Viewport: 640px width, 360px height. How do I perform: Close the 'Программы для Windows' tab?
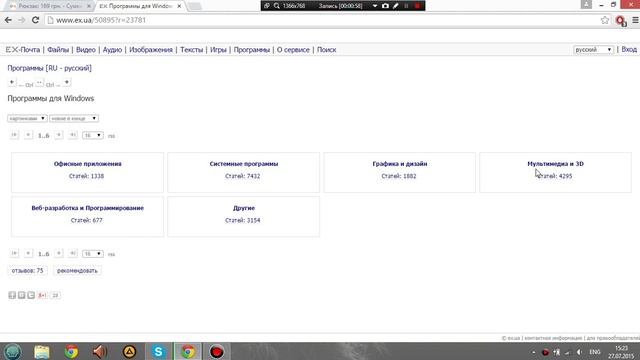click(179, 6)
